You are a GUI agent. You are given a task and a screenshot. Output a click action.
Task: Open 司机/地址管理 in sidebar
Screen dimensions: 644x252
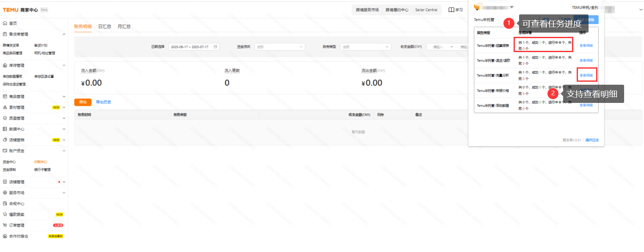[44, 53]
